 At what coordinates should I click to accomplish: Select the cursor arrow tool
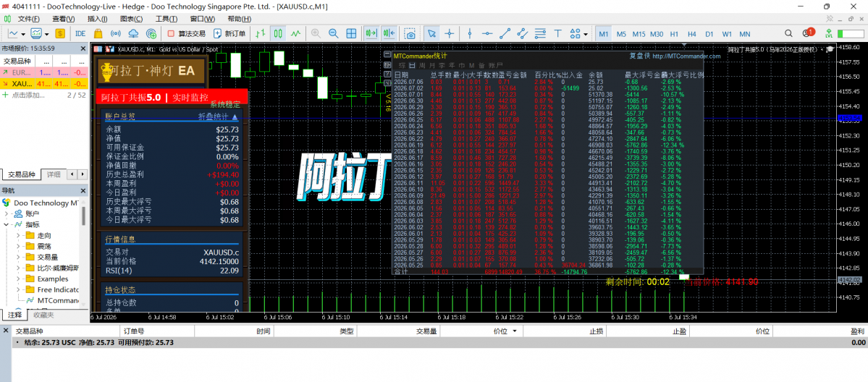pos(431,33)
